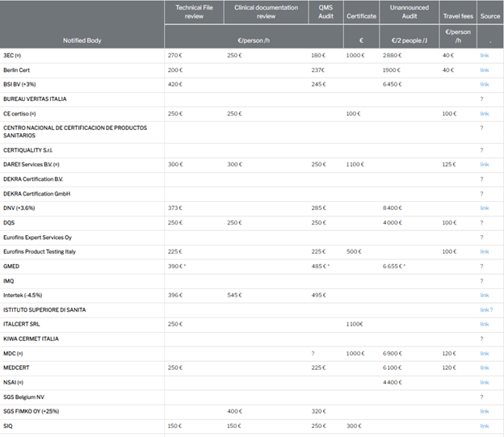The width and height of the screenshot is (504, 437).
Task: Click the SGS FIMKO OY source link
Action: [484, 411]
